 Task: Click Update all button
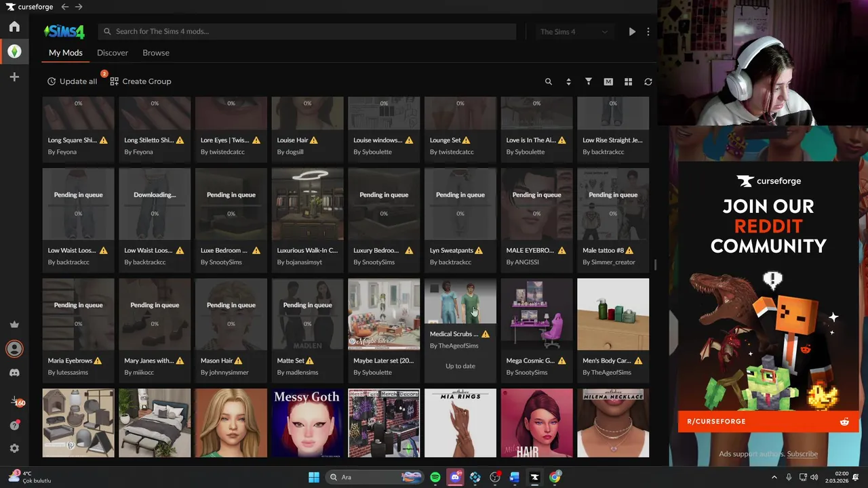[x=73, y=81]
